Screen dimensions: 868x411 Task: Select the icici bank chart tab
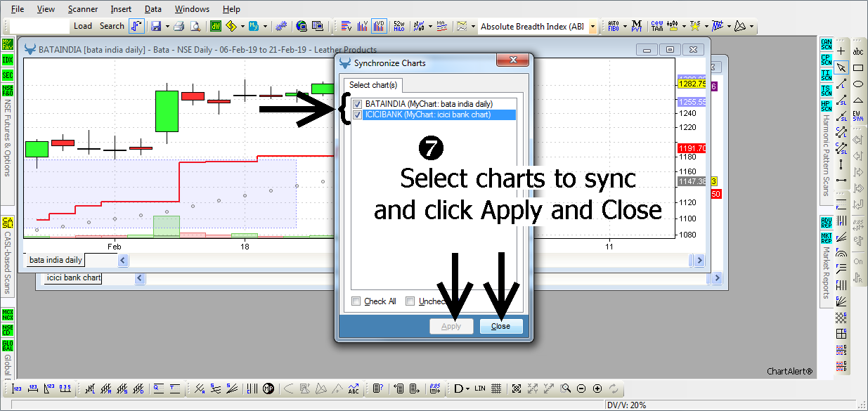(73, 278)
